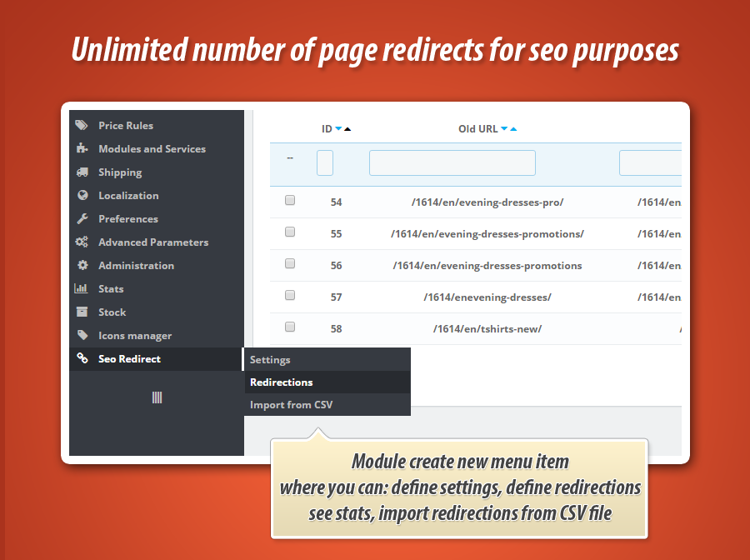The image size is (750, 560).
Task: Open the Icons manager menu link
Action: click(x=135, y=336)
